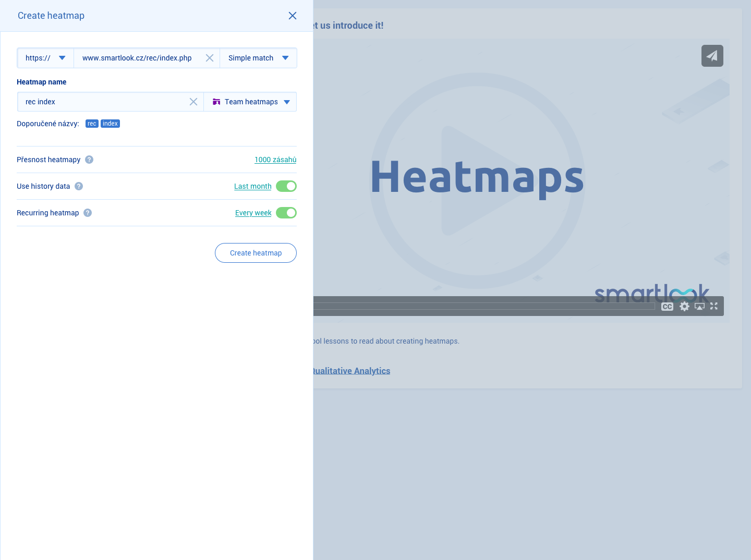Image resolution: width=751 pixels, height=560 pixels.
Task: Open video settings gear
Action: pos(685,307)
